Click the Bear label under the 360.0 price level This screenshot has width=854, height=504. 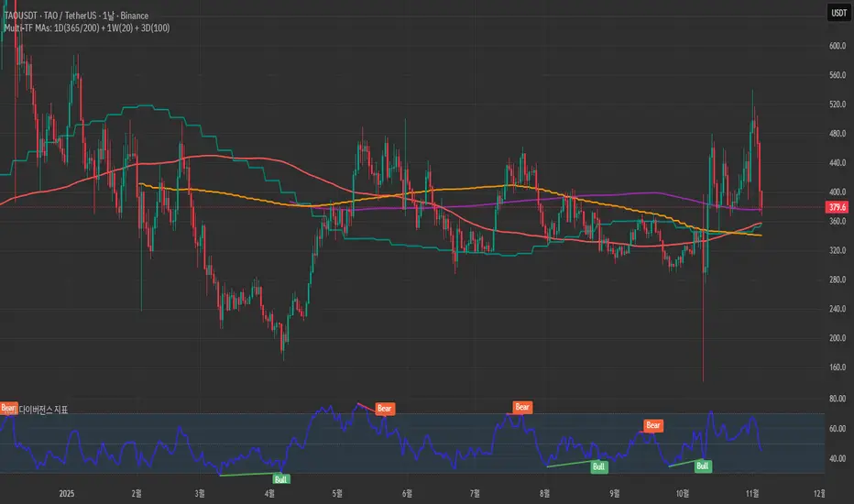pyautogui.click(x=653, y=425)
